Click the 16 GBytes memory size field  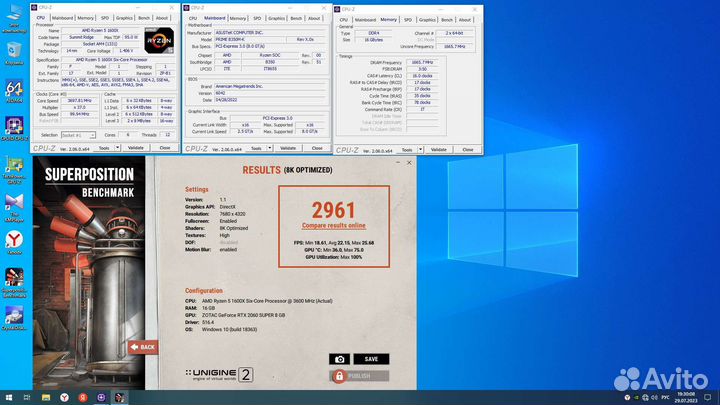373,40
